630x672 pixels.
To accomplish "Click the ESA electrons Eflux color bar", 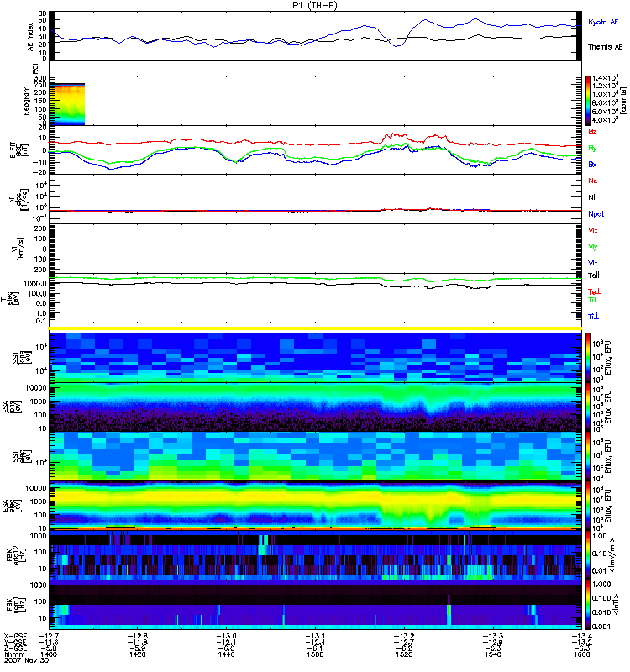I will (x=588, y=507).
